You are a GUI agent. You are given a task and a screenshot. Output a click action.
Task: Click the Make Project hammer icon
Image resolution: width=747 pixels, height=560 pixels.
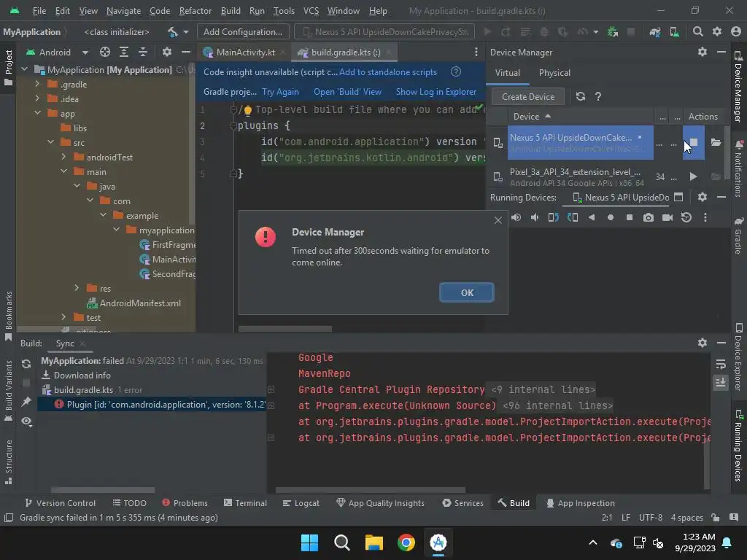coord(172,32)
